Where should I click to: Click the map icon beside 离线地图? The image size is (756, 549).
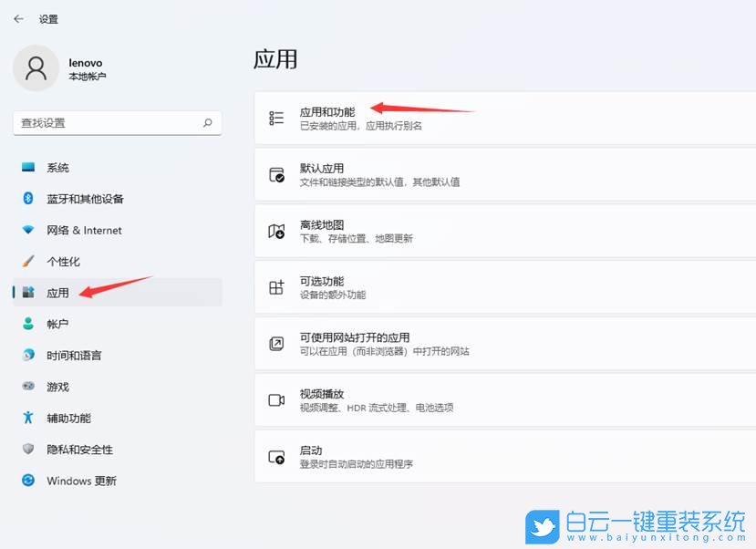click(276, 230)
